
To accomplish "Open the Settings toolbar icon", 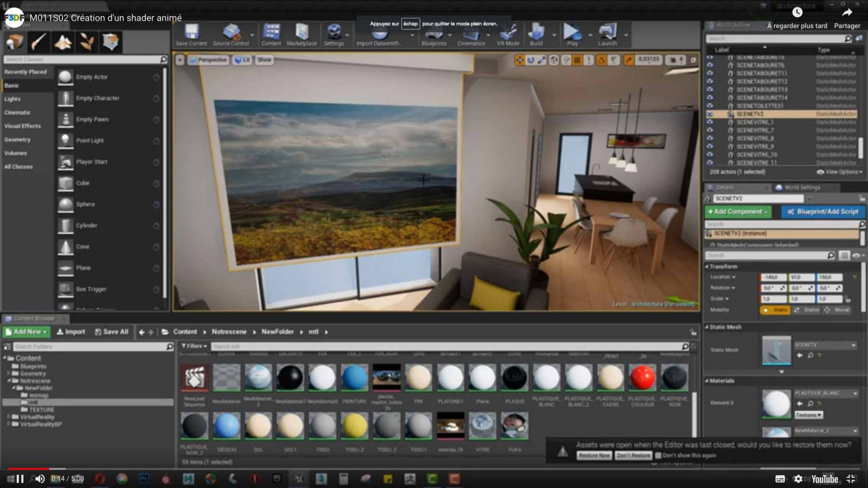I will 334,35.
